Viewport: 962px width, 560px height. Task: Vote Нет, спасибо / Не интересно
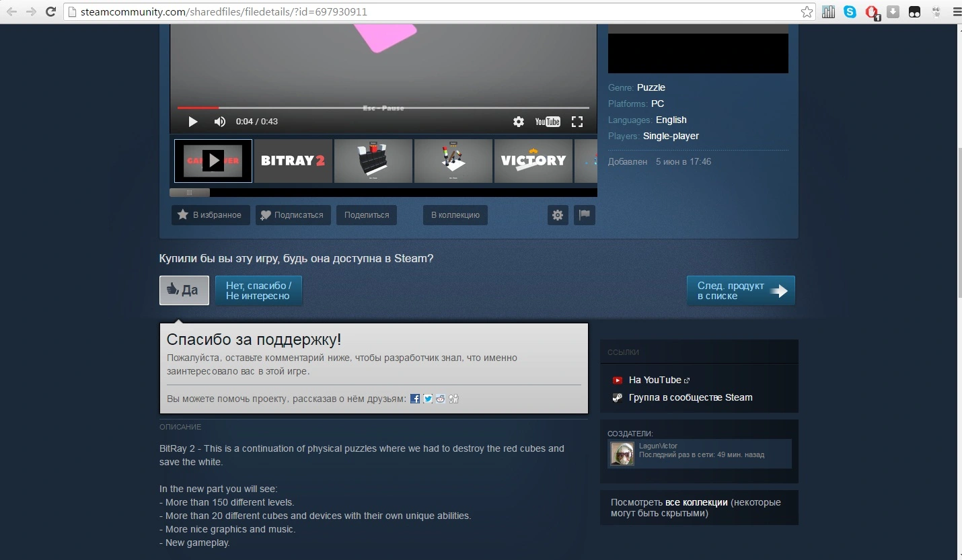coord(258,290)
